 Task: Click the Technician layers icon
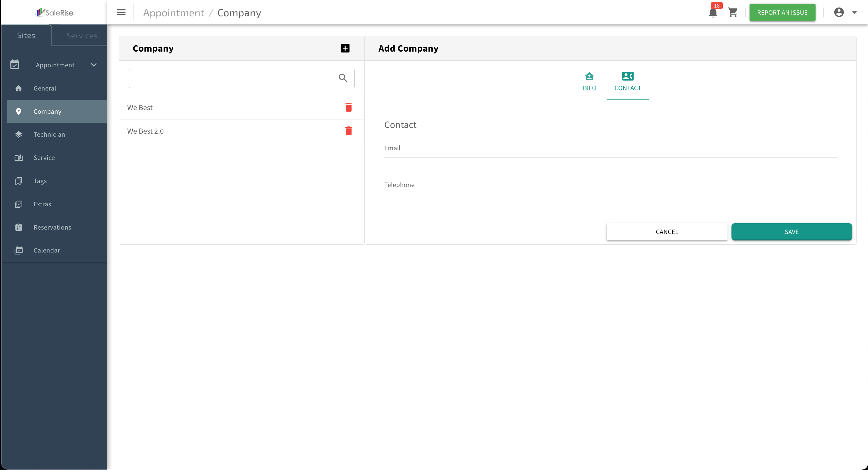pos(18,135)
